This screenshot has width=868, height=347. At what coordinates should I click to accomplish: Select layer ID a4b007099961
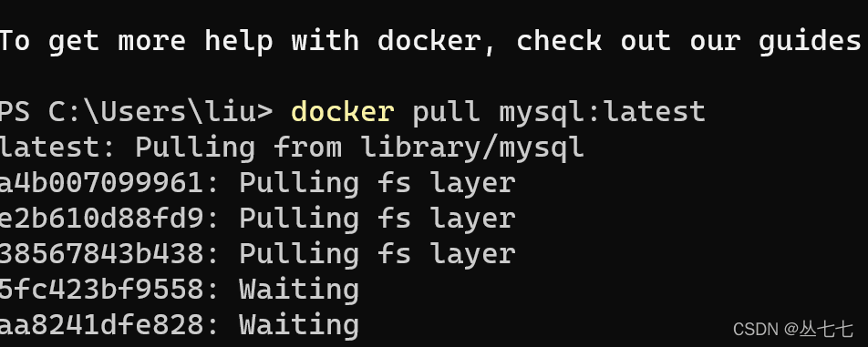click(101, 183)
